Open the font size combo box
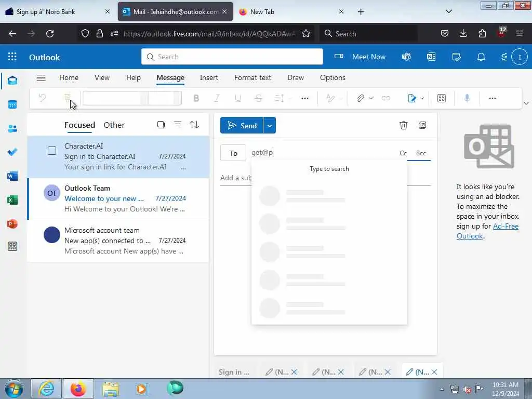 tap(165, 98)
